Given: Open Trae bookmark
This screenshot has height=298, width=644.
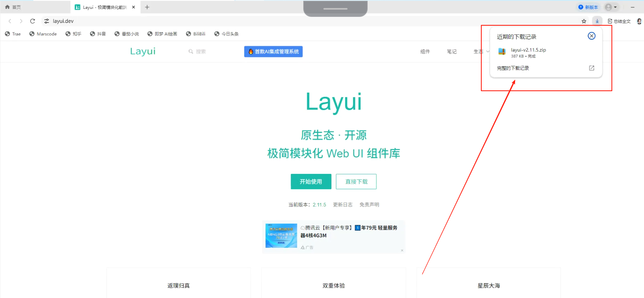Looking at the screenshot, I should coord(13,34).
